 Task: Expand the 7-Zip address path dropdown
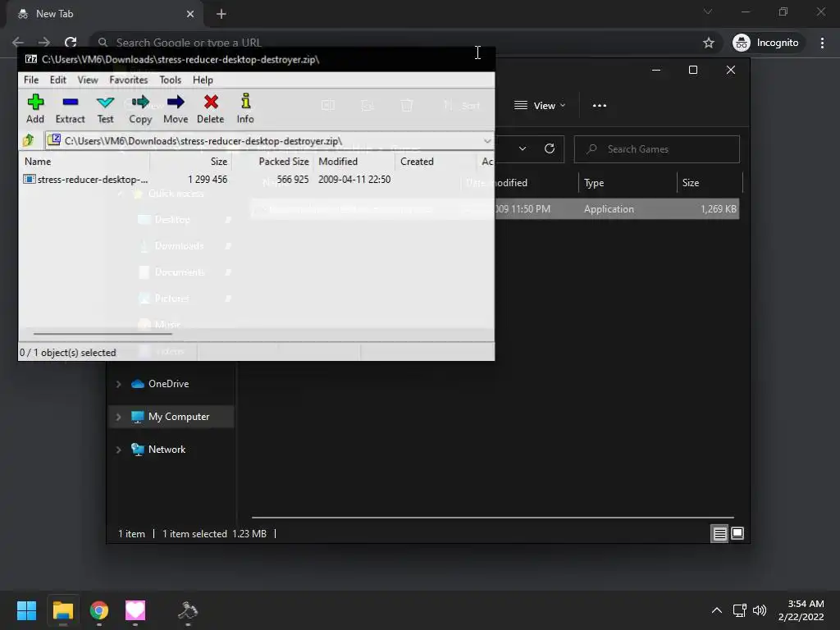487,141
